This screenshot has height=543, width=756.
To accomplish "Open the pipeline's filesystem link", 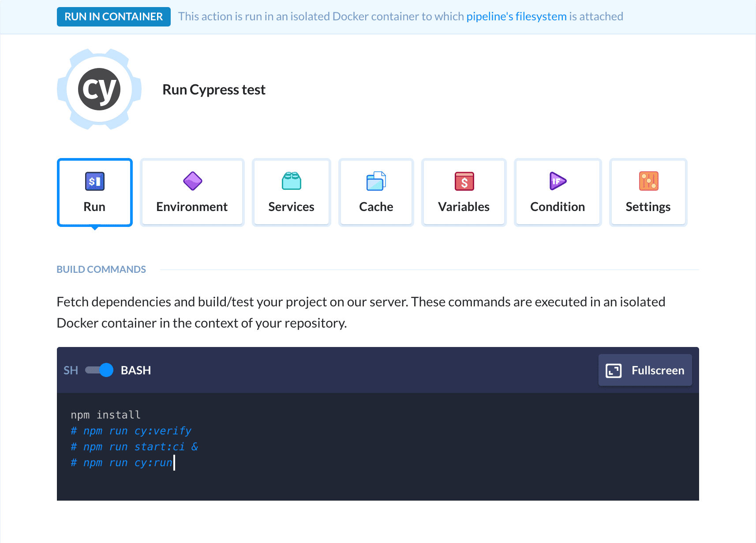I will coord(516,16).
